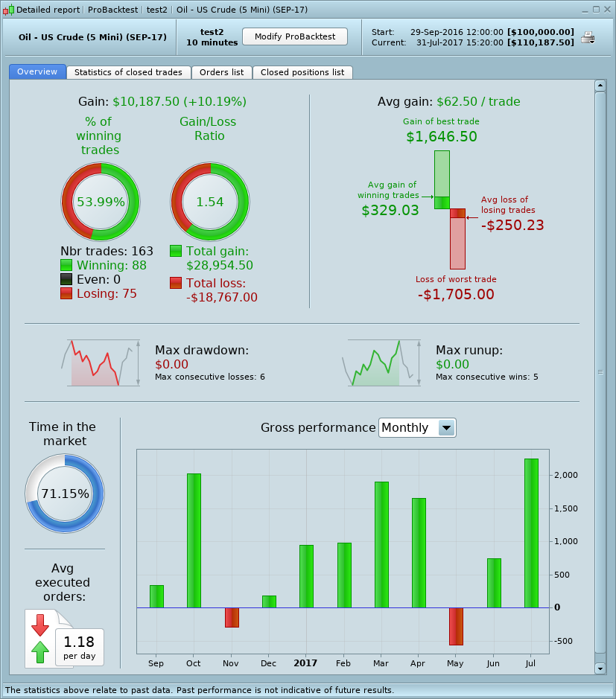Viewport: 616px width, 699px height.
Task: Click the candlestick icon in title bar
Action: 8,10
